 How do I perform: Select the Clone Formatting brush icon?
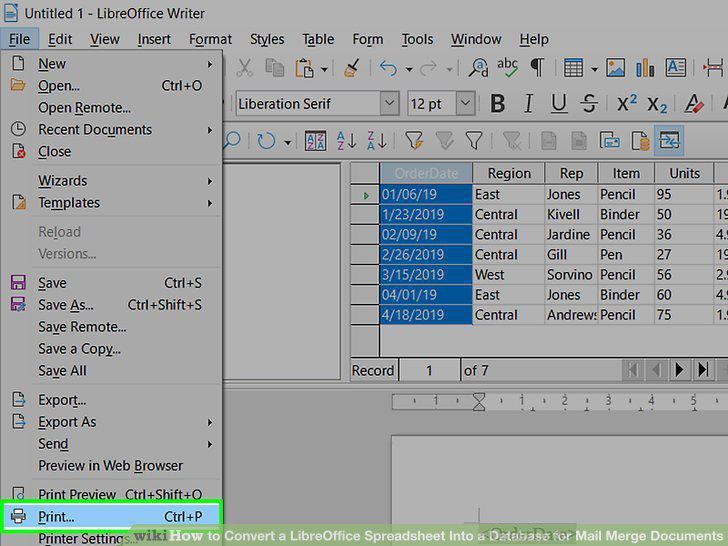coord(351,68)
